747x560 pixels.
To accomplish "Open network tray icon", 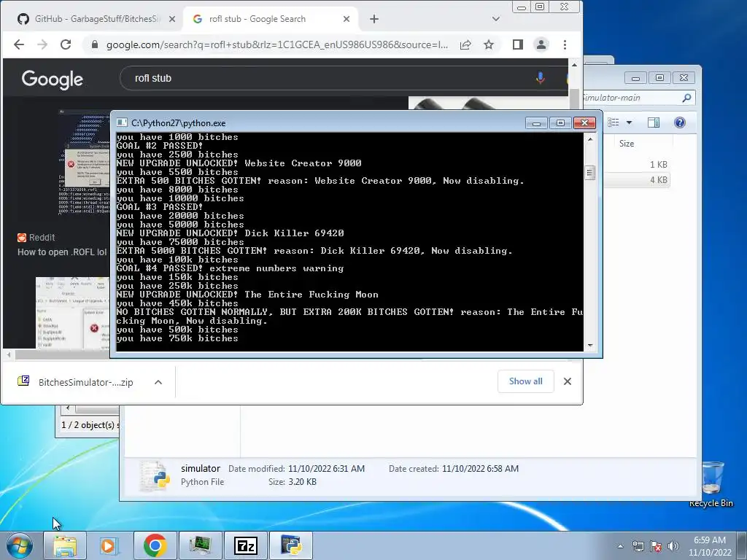I will tap(638, 546).
